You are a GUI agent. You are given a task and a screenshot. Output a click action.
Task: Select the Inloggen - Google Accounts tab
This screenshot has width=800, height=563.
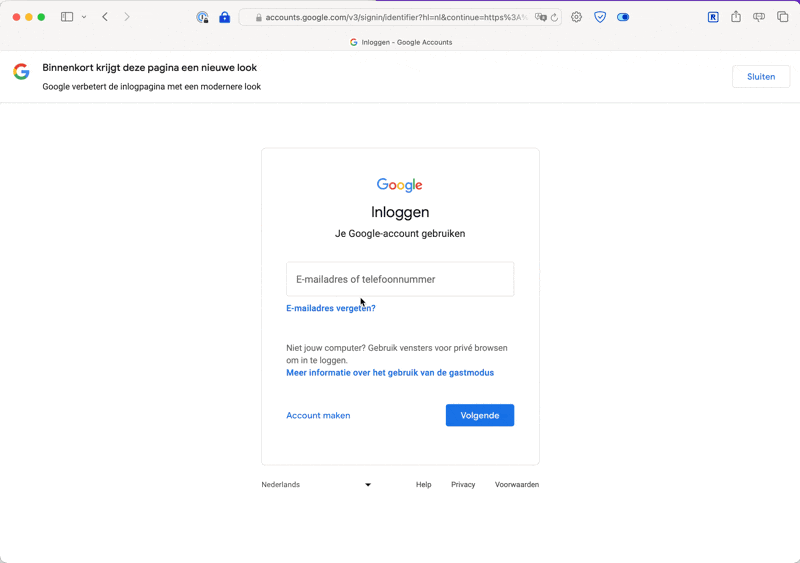[400, 42]
